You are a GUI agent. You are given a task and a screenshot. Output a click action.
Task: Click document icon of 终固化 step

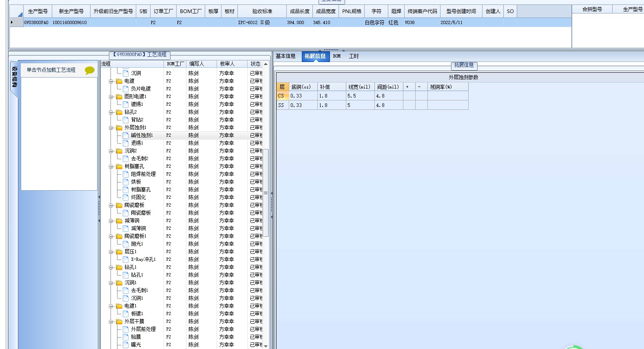[x=126, y=197]
